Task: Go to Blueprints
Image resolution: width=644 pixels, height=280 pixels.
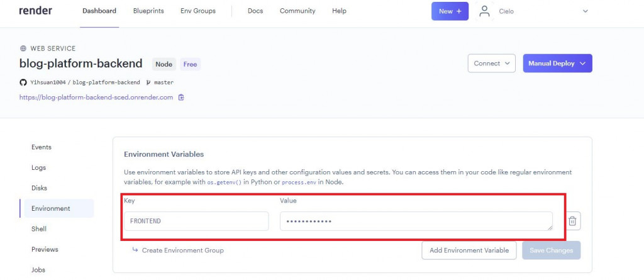Action: coord(148,11)
